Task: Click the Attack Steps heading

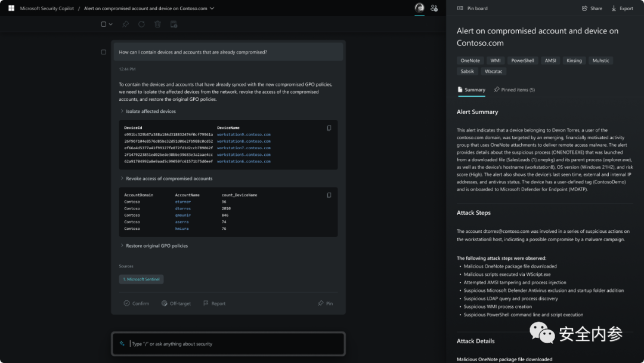Action: pos(473,213)
